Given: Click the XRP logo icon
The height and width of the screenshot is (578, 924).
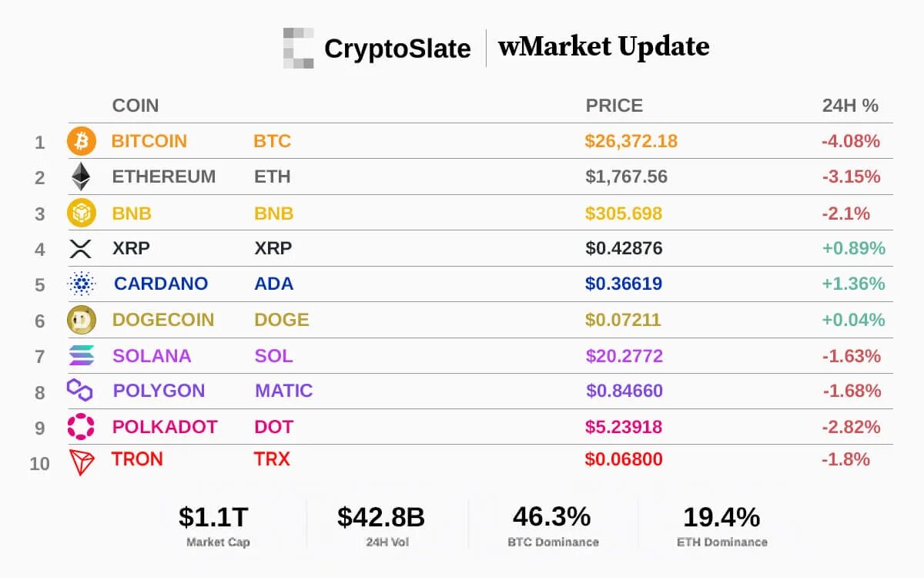Looking at the screenshot, I should 81,248.
